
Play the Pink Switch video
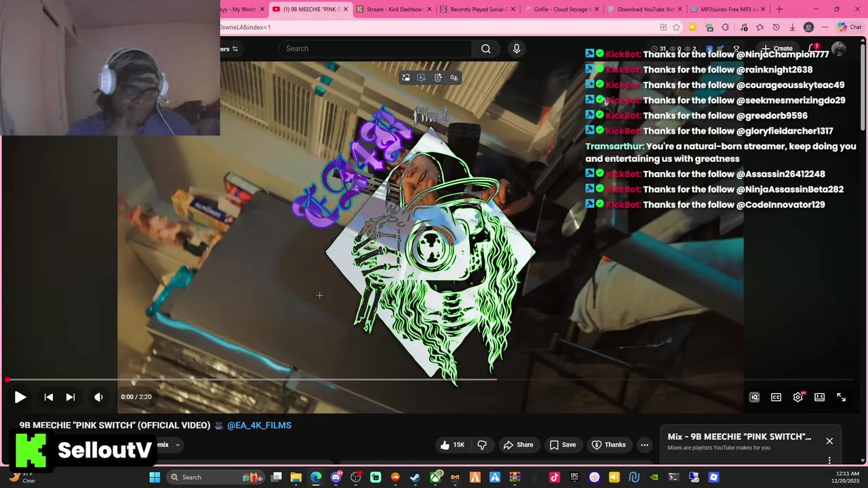point(20,397)
